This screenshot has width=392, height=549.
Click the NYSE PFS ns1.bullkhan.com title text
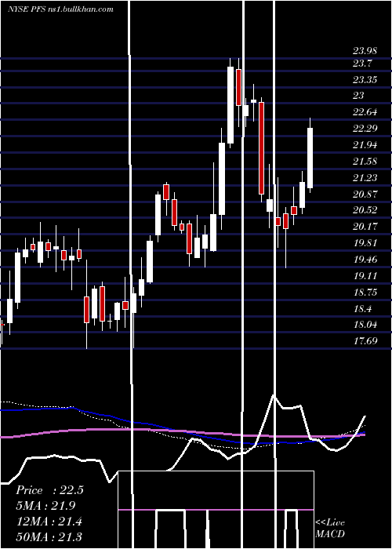click(x=60, y=9)
